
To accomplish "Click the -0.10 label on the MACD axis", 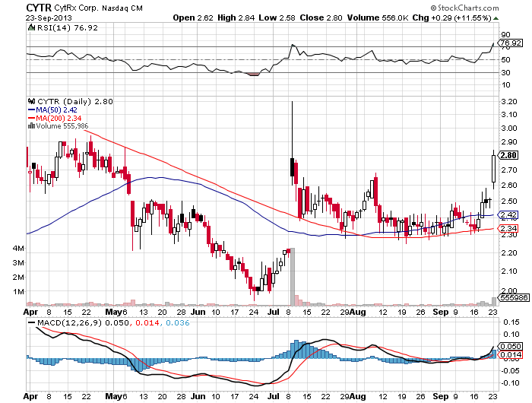I will point(509,383).
